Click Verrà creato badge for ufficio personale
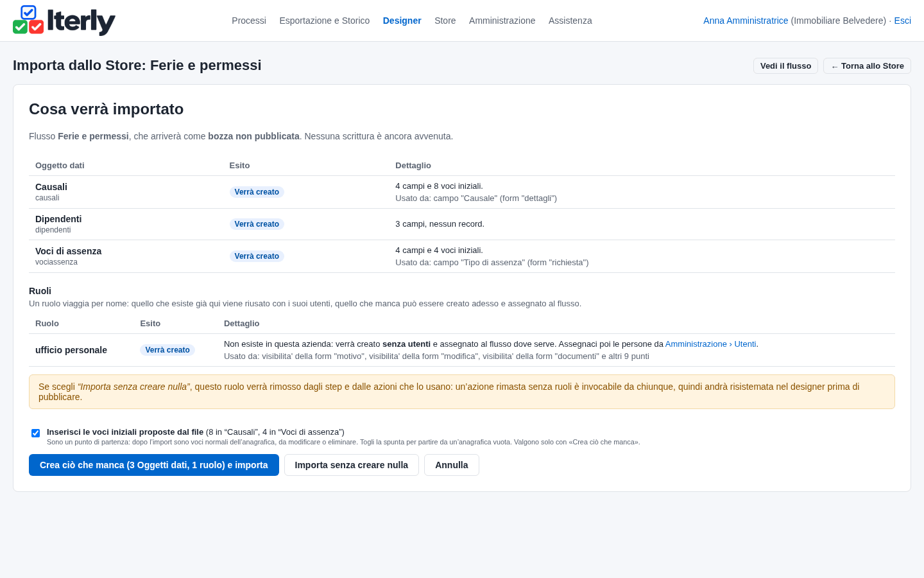The image size is (924, 578). point(167,350)
